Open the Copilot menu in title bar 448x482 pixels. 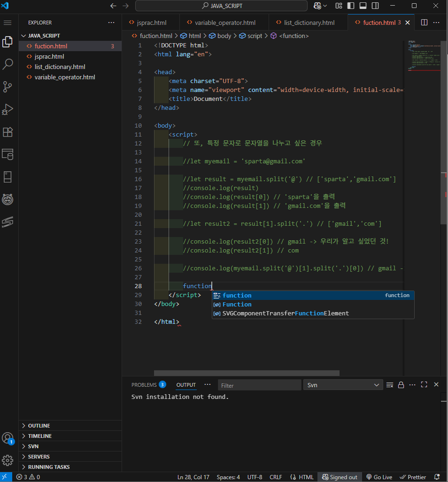[x=320, y=6]
